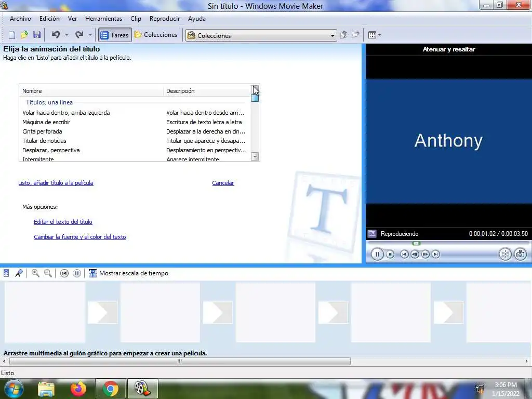Click the preview Forward button

tap(436, 254)
